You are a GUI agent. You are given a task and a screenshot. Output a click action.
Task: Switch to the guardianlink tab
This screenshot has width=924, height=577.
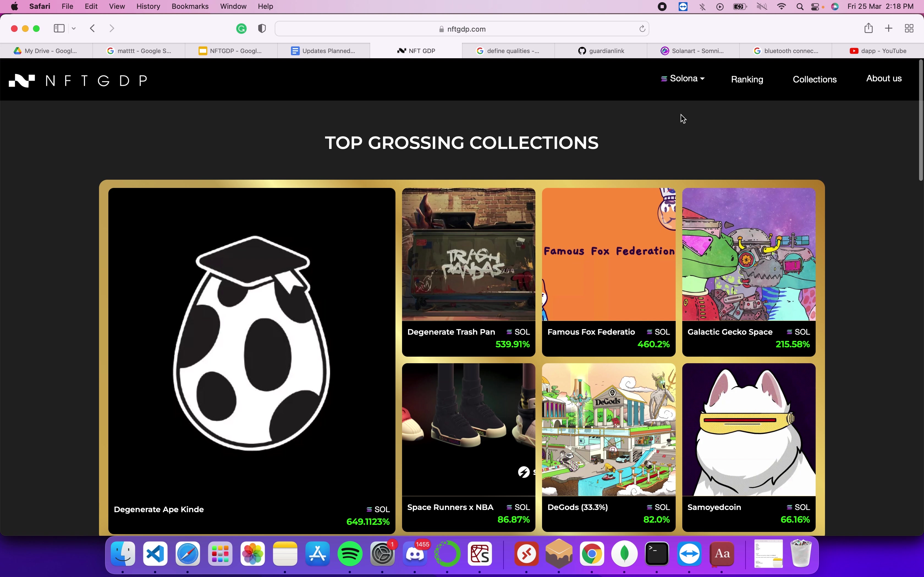coord(601,51)
